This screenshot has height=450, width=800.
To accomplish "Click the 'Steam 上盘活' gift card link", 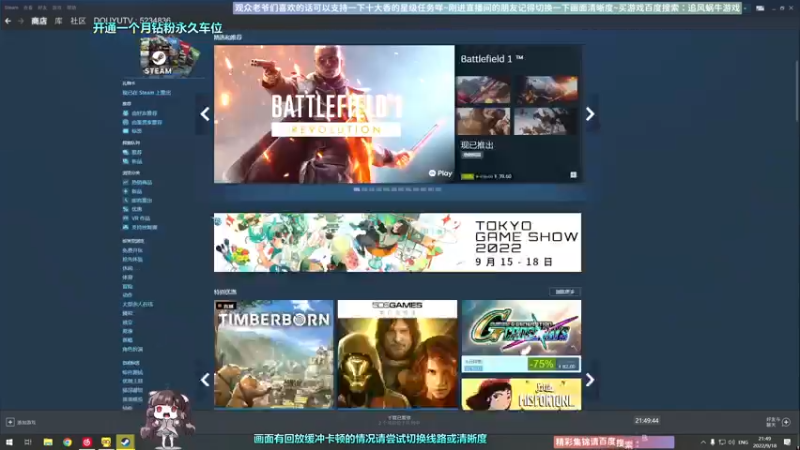I will 147,93.
